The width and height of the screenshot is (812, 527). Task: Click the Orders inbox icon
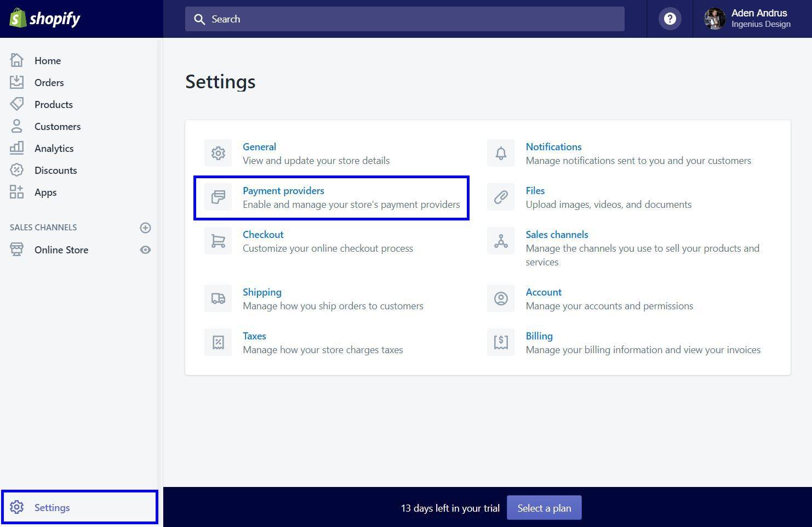[x=17, y=82]
